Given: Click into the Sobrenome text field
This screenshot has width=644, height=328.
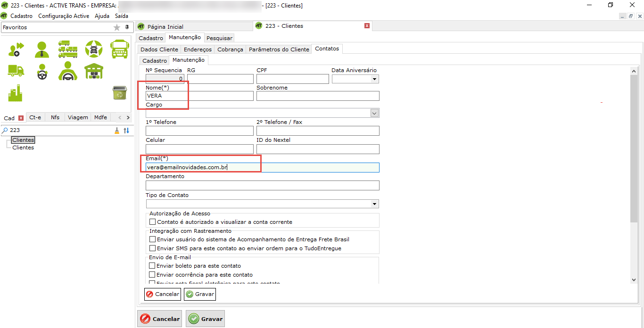Looking at the screenshot, I should click(318, 96).
